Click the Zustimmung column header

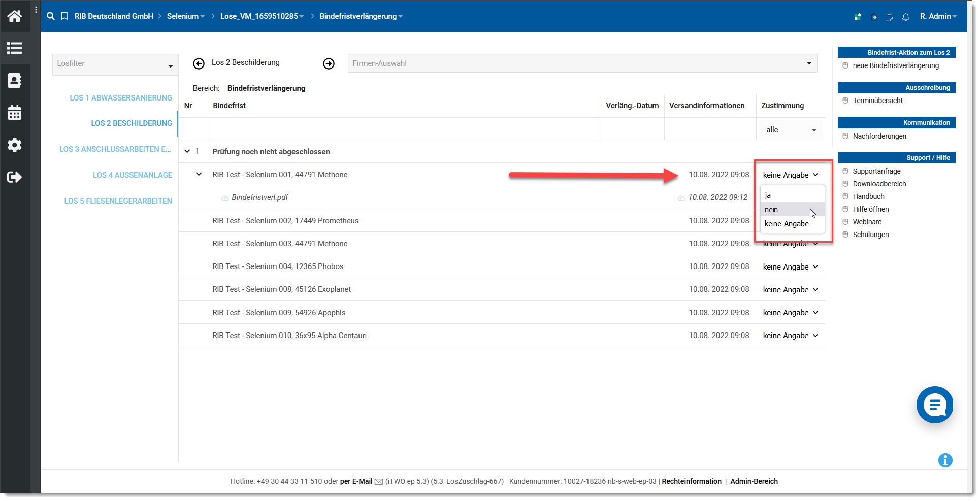click(782, 106)
